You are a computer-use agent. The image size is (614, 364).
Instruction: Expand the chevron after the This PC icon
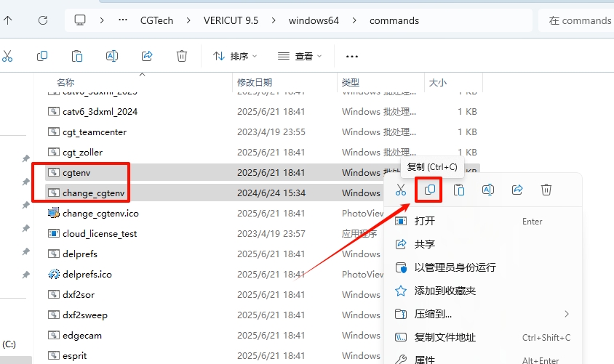102,20
